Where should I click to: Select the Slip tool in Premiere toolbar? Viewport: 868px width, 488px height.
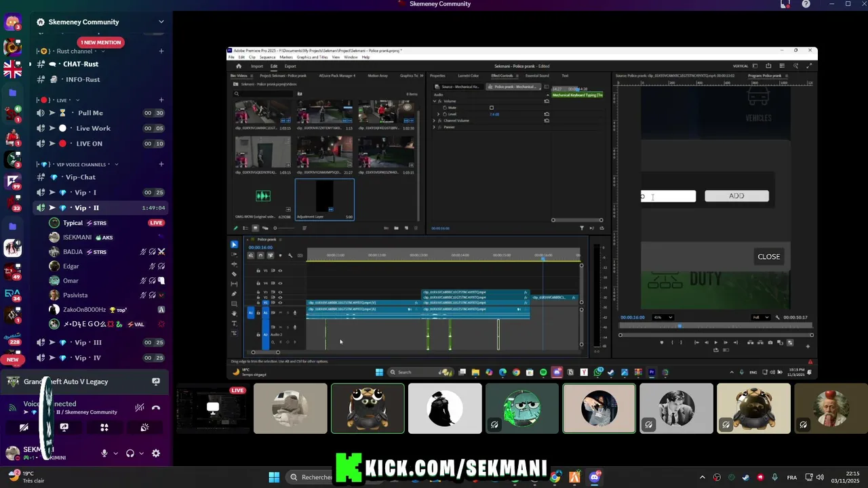234,283
